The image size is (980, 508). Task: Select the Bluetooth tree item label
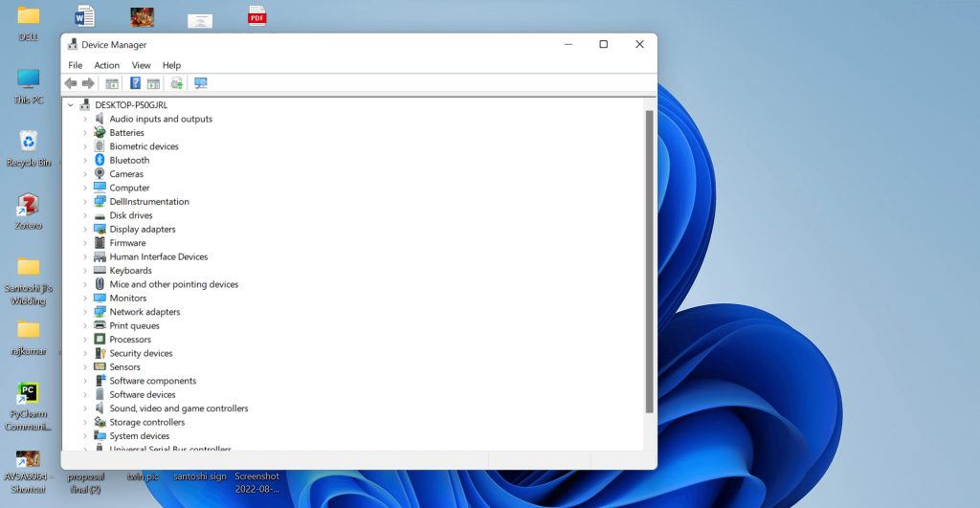tap(129, 160)
